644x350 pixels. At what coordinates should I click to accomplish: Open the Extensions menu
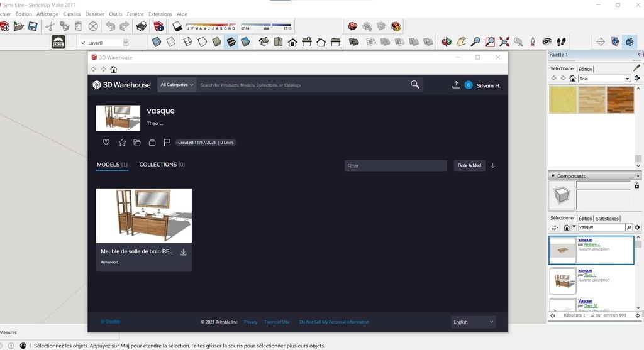[x=160, y=14]
